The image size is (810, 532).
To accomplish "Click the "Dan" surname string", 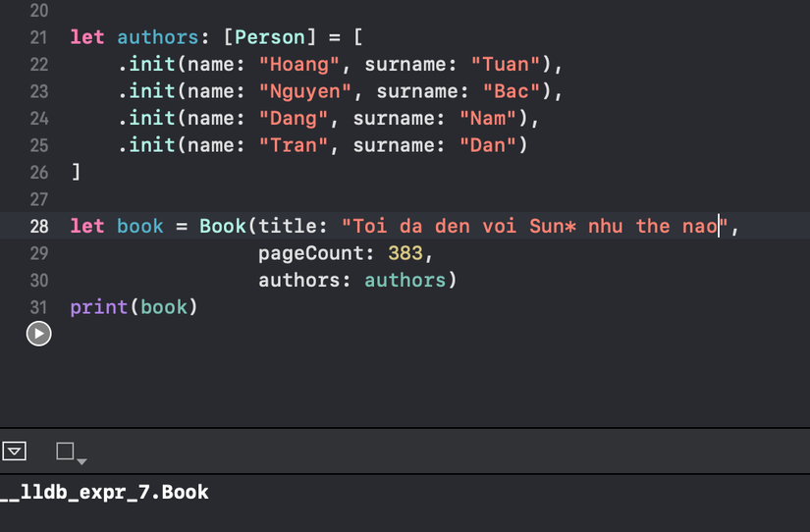I will pos(488,145).
